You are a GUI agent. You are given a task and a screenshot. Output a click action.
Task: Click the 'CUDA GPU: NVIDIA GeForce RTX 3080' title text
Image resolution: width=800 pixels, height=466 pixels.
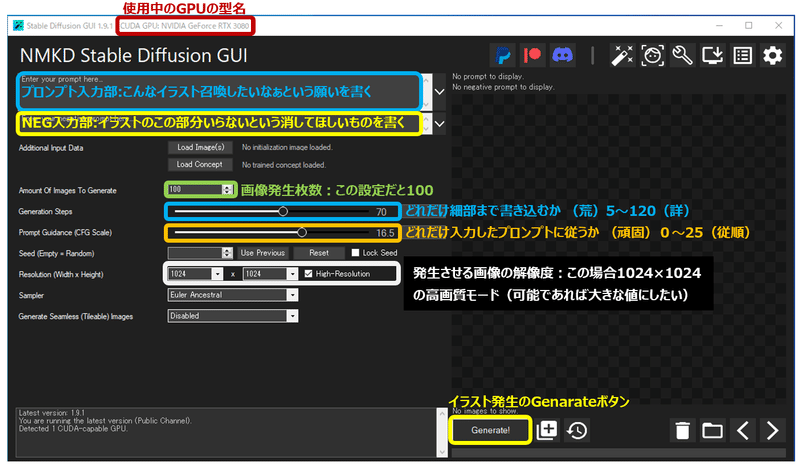(x=185, y=26)
